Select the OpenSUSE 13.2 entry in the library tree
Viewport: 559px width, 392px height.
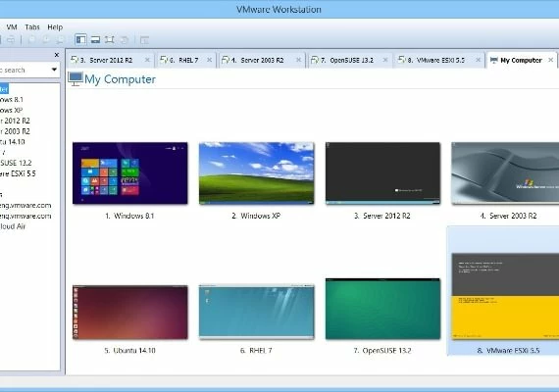[x=16, y=163]
